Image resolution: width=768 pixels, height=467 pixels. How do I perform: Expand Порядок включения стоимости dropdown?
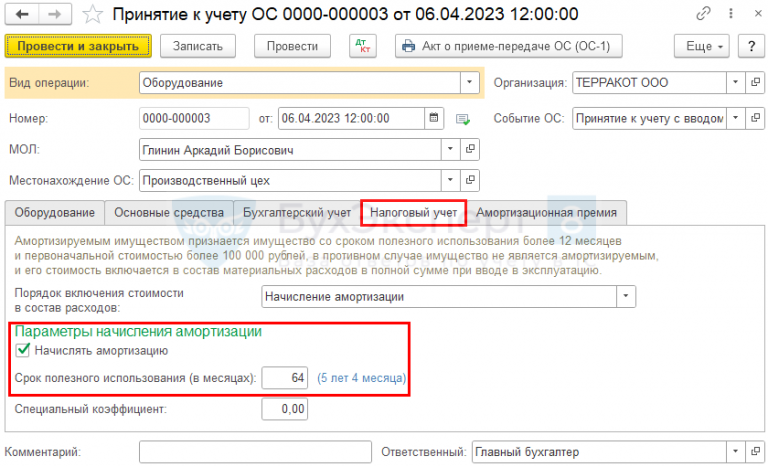[625, 296]
